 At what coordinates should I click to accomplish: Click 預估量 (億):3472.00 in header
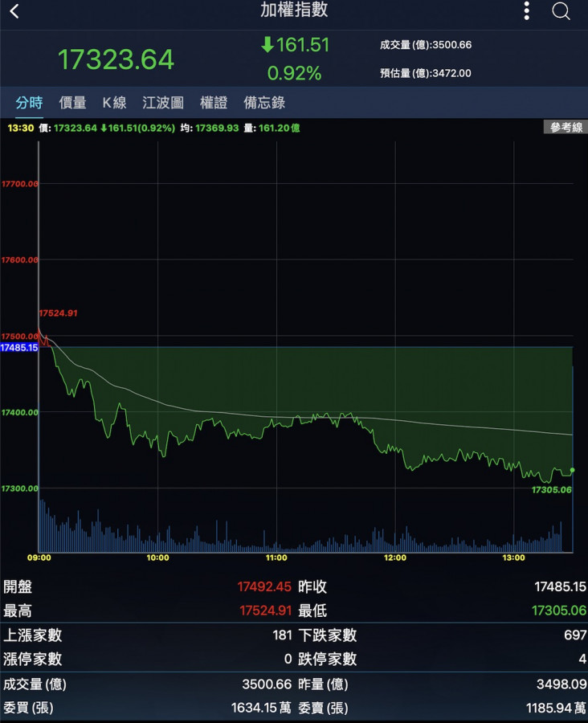(x=426, y=73)
